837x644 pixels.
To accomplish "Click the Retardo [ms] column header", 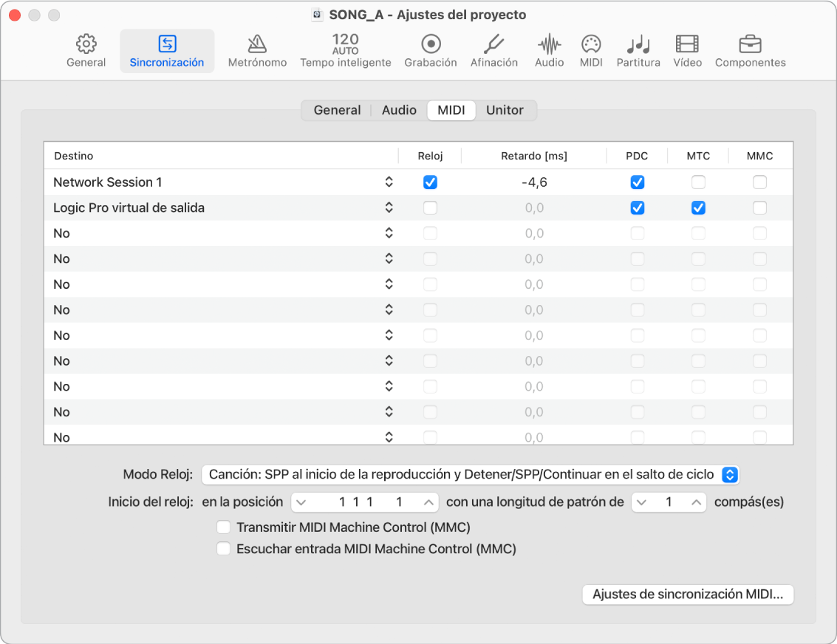I will (x=534, y=156).
